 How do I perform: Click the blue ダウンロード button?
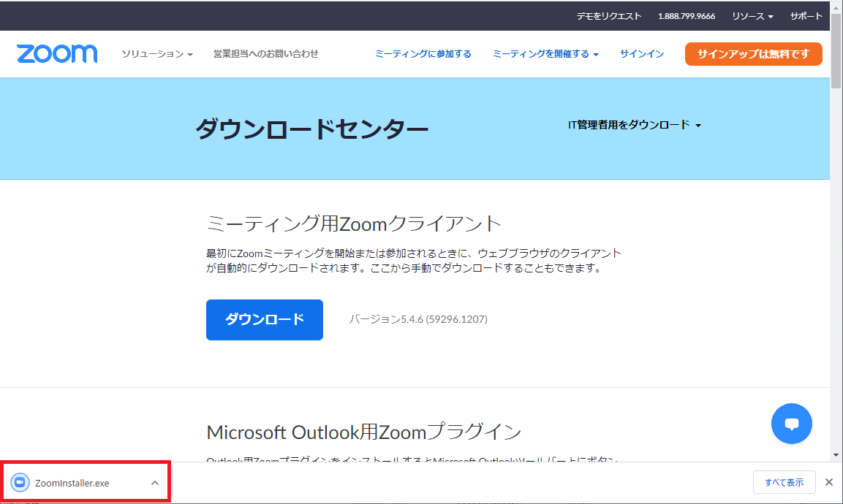[265, 320]
